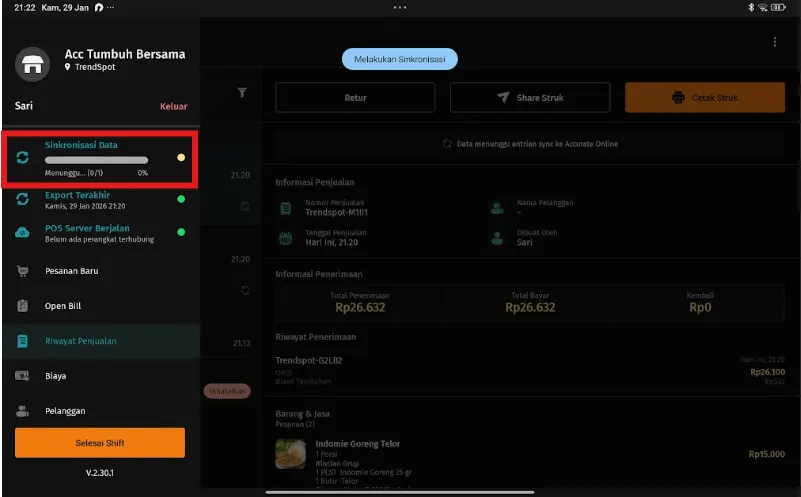Image resolution: width=801 pixels, height=497 pixels.
Task: Tap the Export Terakhir refresh icon
Action: [22, 199]
